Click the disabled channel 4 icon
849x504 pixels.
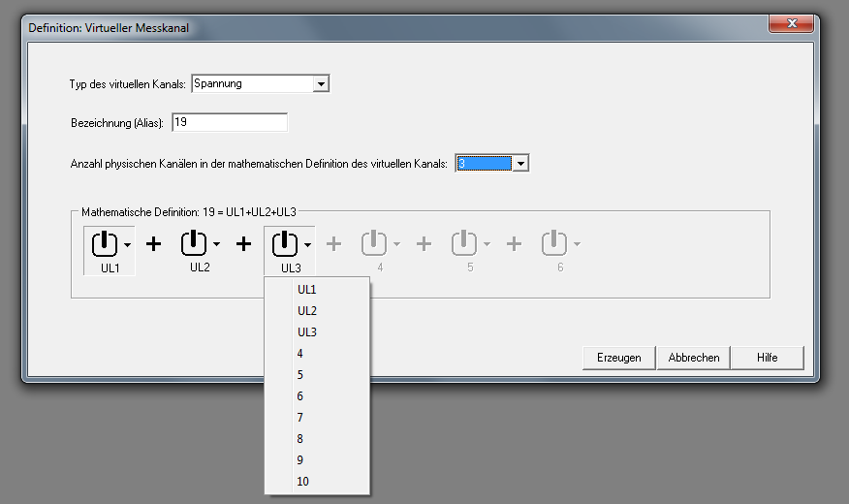pyautogui.click(x=375, y=244)
